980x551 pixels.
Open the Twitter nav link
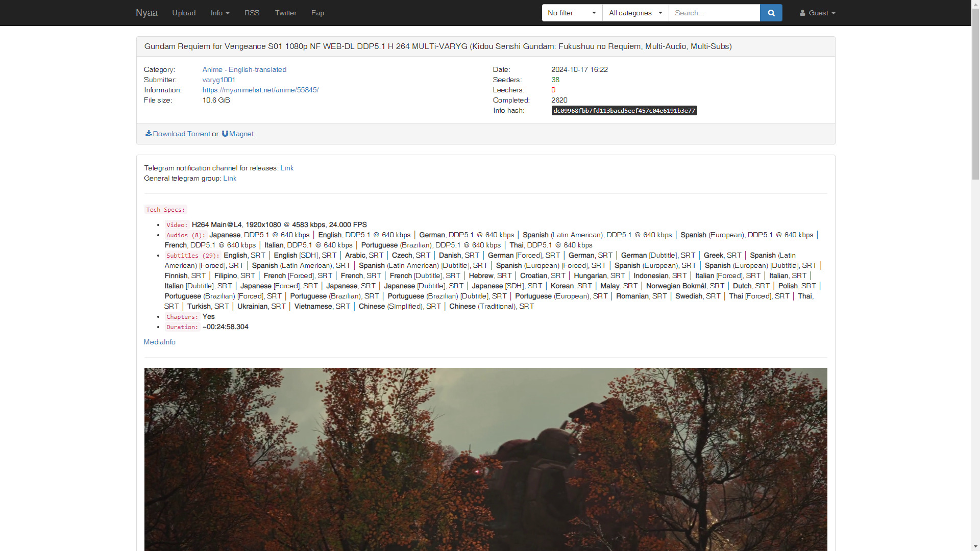[285, 13]
